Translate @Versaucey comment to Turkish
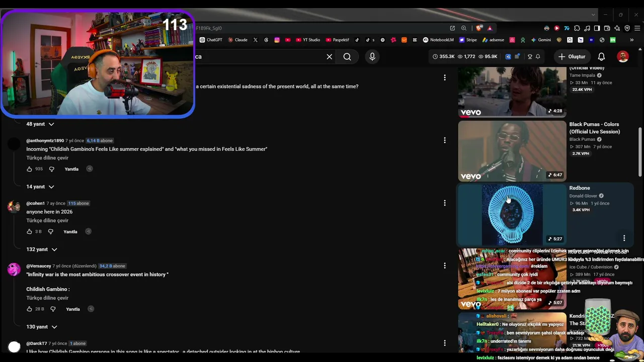This screenshot has height=362, width=644. [x=47, y=298]
